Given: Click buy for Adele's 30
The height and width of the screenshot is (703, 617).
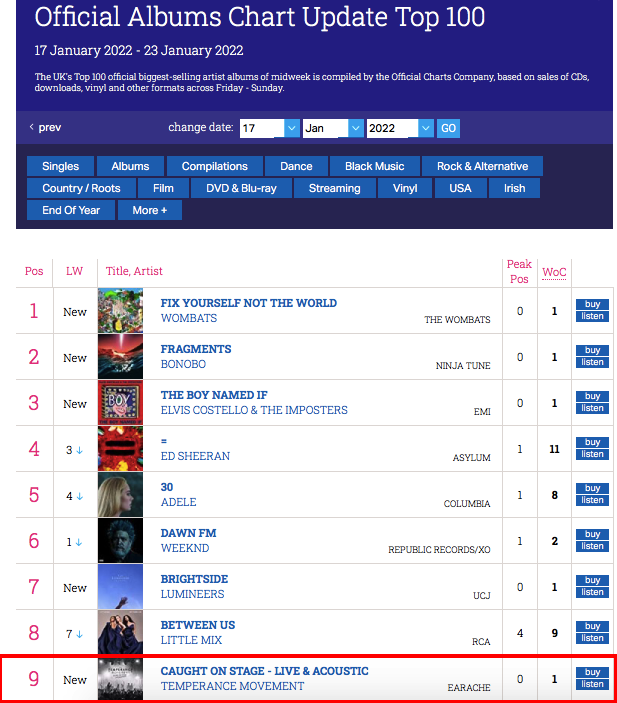Looking at the screenshot, I should pos(592,488).
